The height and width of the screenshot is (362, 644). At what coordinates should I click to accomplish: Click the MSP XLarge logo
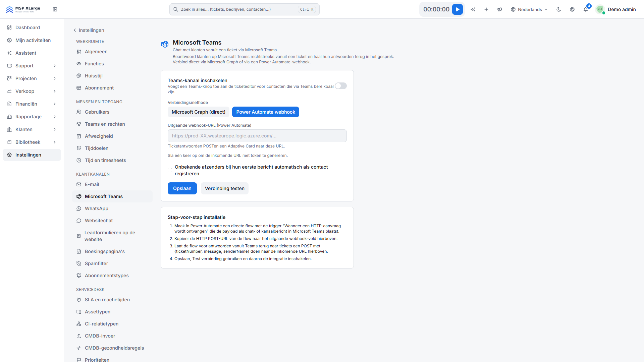coord(23,9)
